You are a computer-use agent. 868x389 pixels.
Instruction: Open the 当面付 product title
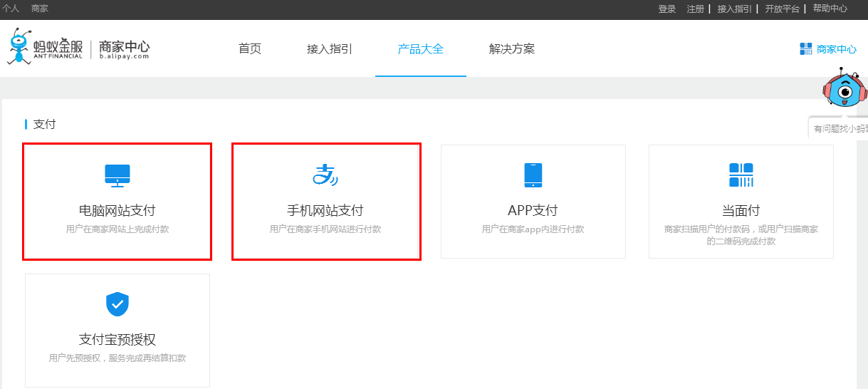(x=741, y=211)
